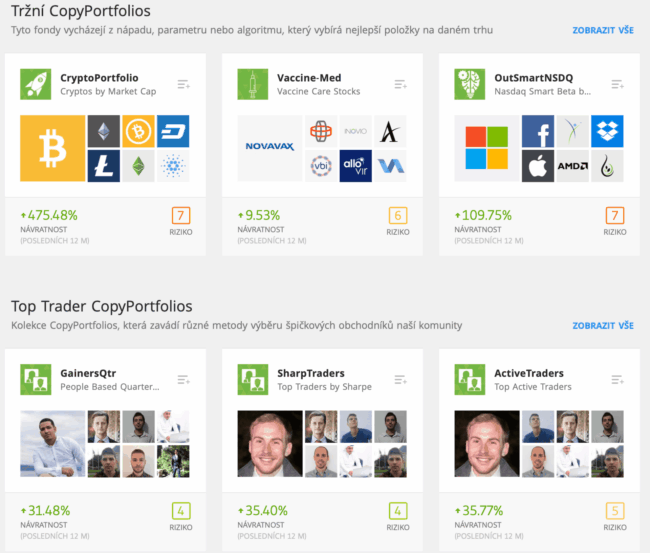Show all Top Trader CopyPortfolios via ZOBRAZIT VŠE

(x=603, y=326)
